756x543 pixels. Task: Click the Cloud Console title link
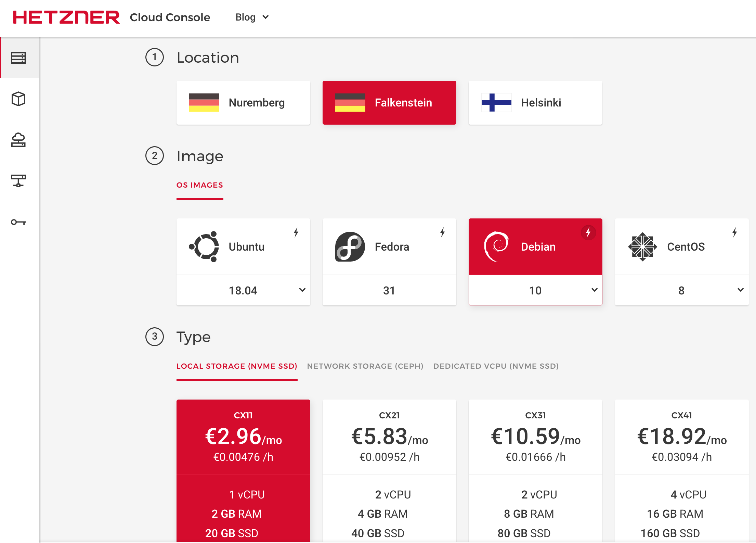click(170, 17)
